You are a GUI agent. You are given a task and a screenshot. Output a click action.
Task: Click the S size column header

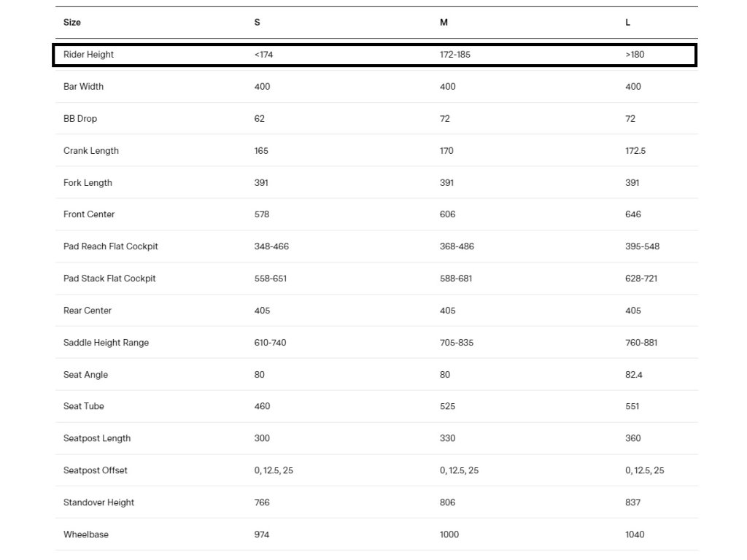point(257,23)
